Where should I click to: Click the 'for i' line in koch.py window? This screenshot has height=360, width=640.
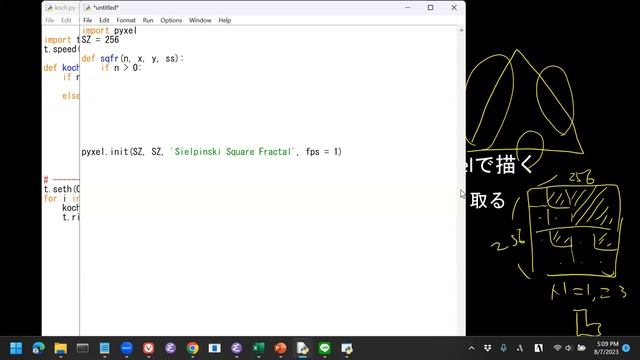click(x=61, y=198)
